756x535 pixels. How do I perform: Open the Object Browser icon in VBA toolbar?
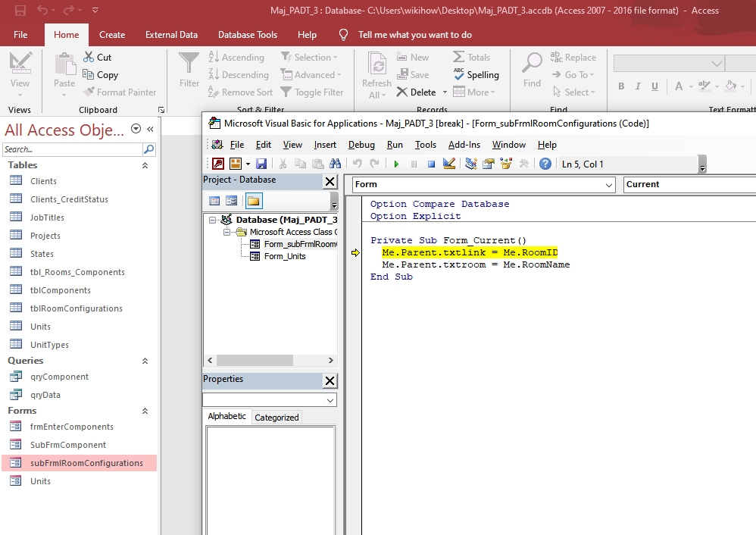point(506,164)
